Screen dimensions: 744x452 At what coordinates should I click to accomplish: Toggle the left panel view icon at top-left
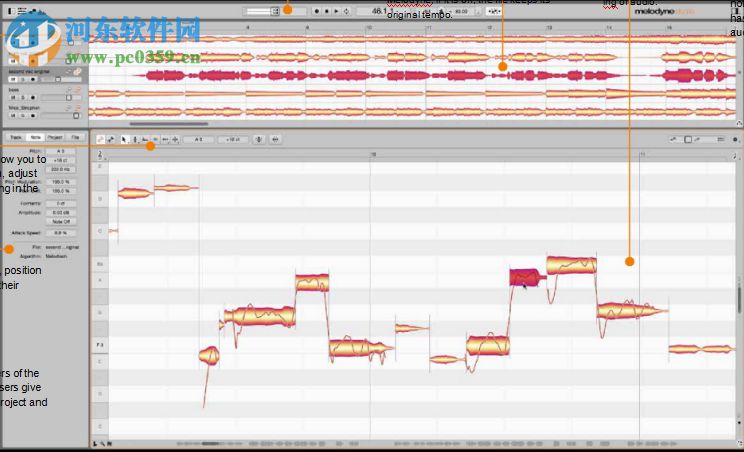(x=11, y=10)
